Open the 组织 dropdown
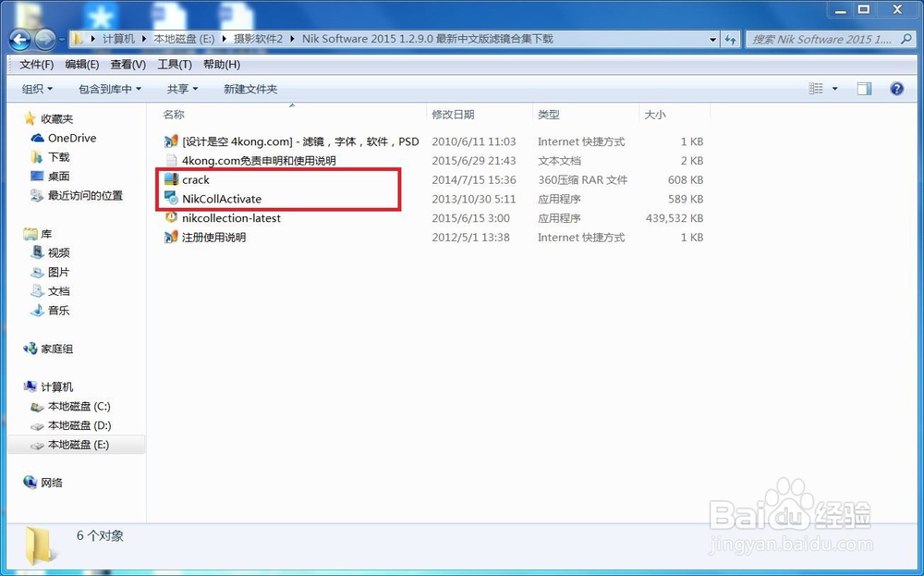This screenshot has height=576, width=924. (x=37, y=89)
